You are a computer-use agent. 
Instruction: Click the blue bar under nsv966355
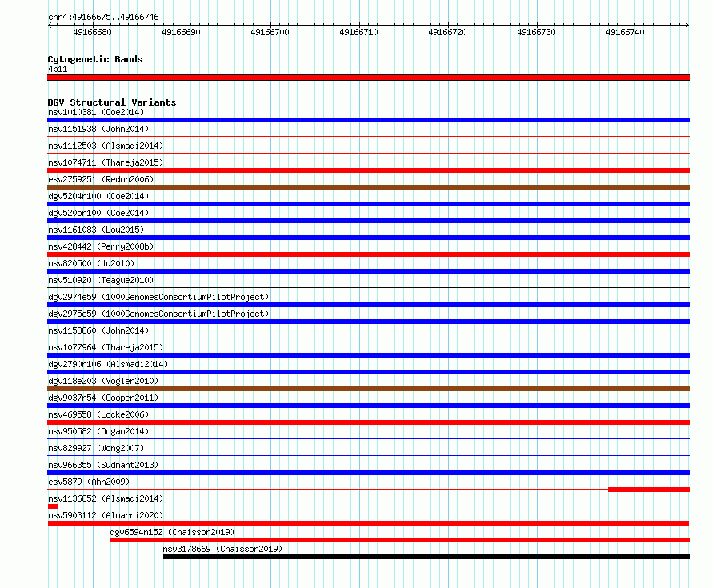pos(368,473)
